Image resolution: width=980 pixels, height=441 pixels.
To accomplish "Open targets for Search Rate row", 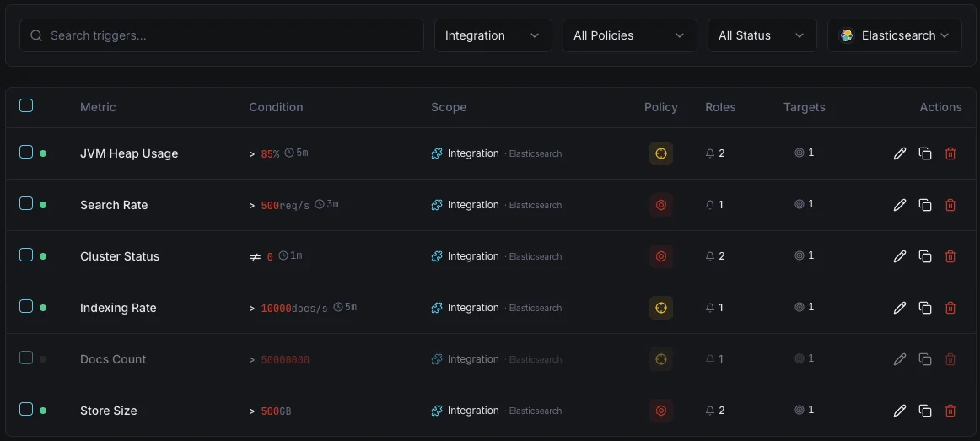I will [x=805, y=204].
